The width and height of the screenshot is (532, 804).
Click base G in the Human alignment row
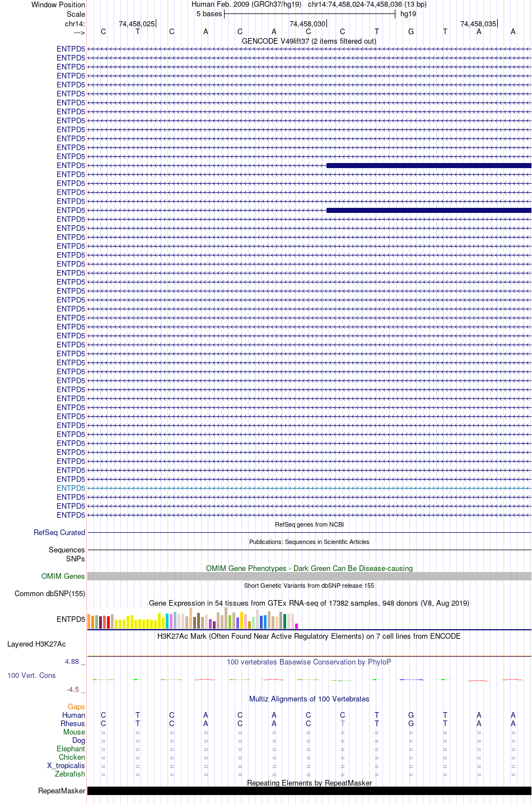[411, 715]
